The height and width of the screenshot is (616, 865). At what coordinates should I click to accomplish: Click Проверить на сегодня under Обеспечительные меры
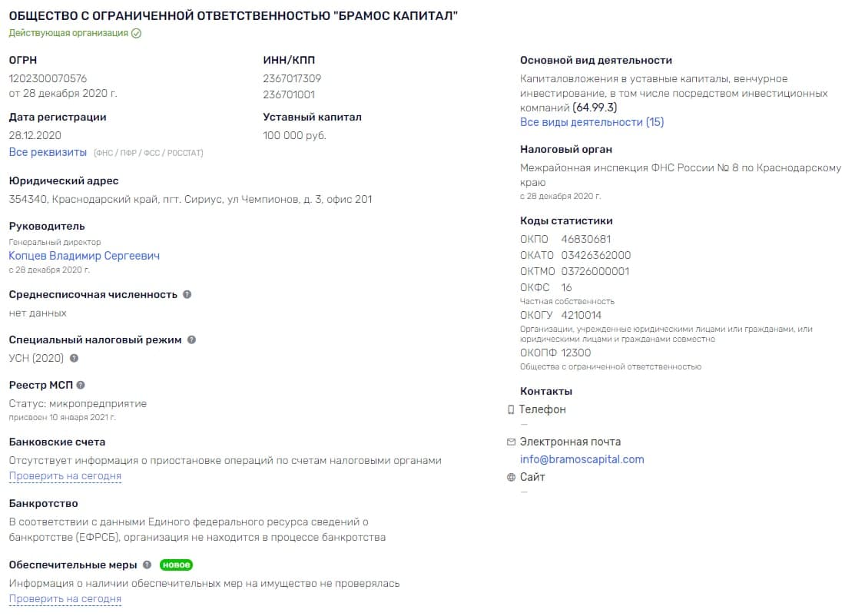[x=65, y=599]
